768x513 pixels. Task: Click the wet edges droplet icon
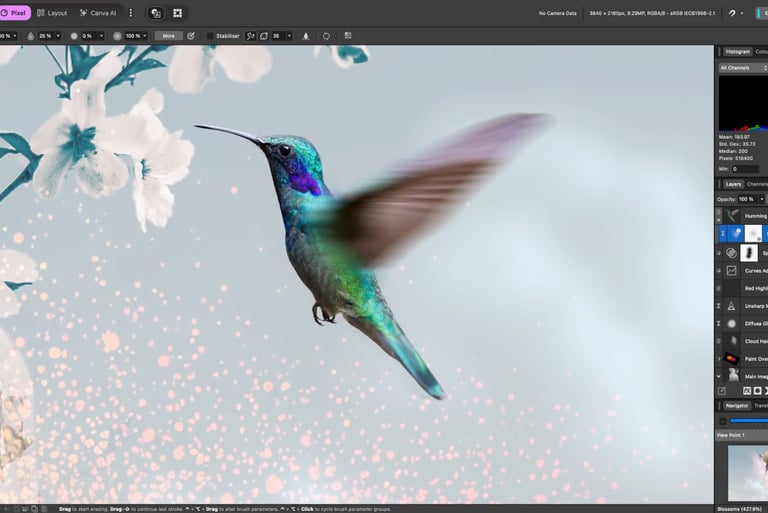coord(306,36)
